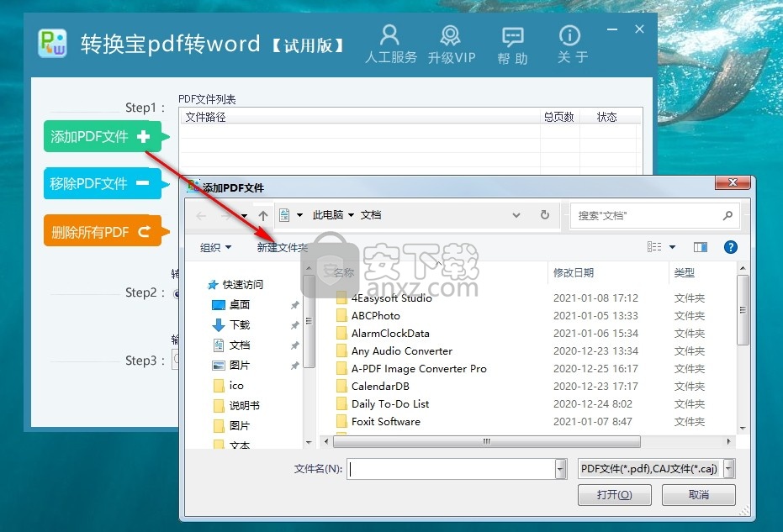Click folder icon next to CalendarDB

[x=341, y=386]
